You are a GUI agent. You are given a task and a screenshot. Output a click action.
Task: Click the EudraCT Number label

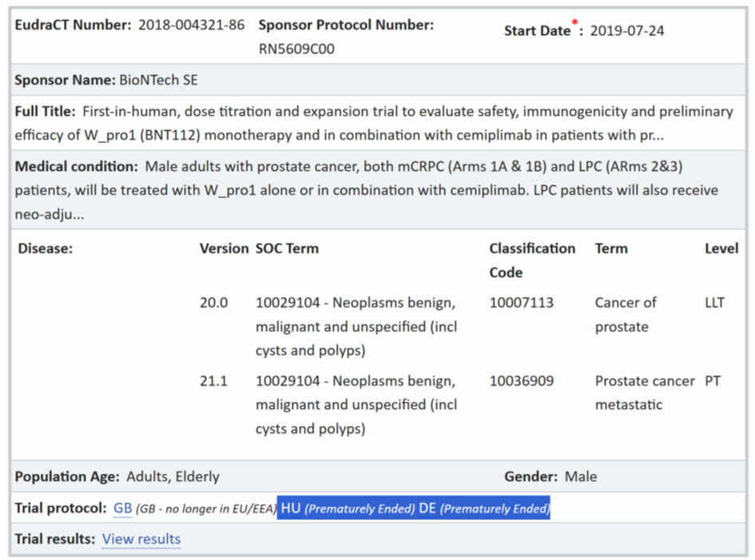[73, 25]
